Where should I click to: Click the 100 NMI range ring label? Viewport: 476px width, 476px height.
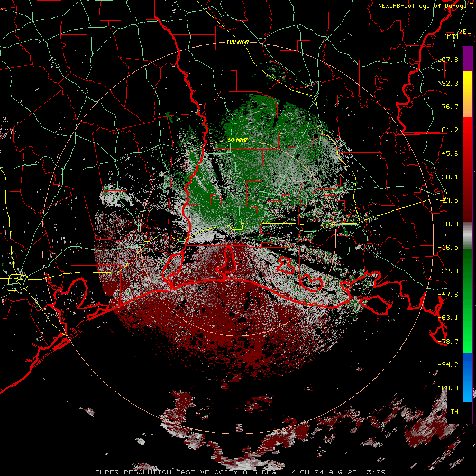pyautogui.click(x=237, y=42)
